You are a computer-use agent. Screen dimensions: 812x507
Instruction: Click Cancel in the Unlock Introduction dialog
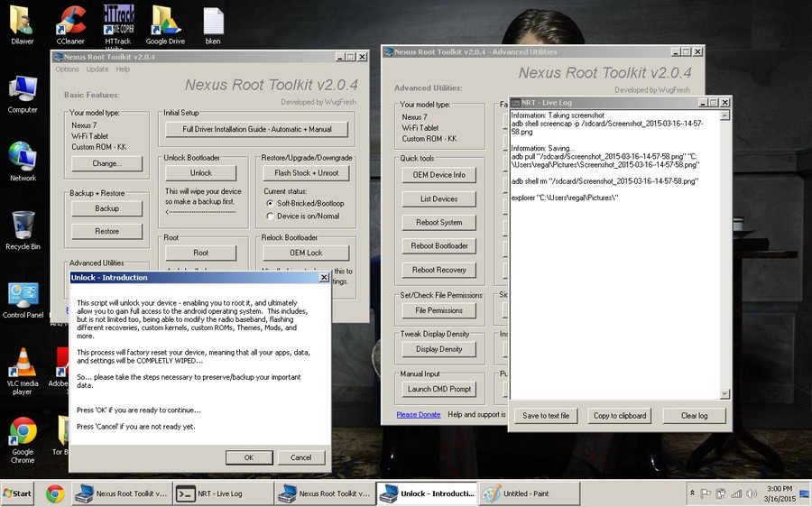point(300,457)
